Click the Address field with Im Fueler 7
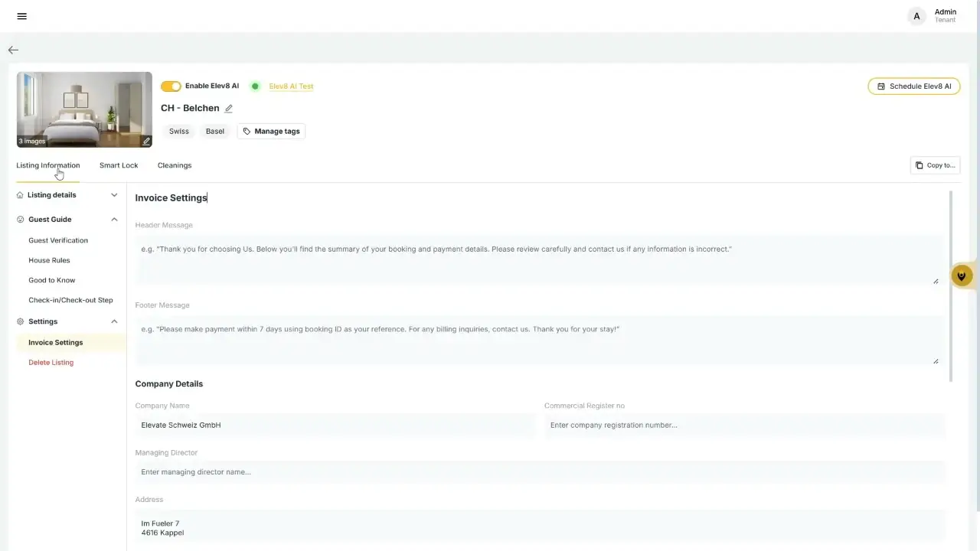This screenshot has width=980, height=551. tap(541, 528)
